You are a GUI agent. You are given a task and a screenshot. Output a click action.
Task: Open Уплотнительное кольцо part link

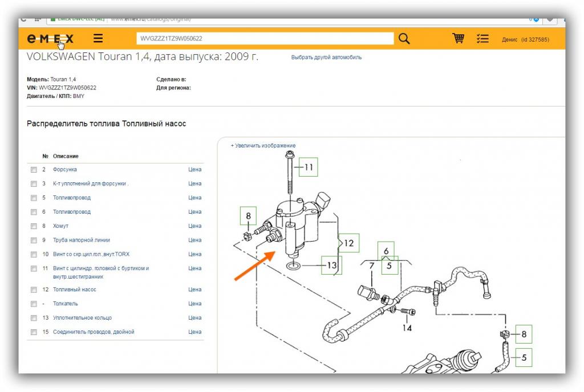coord(82,317)
